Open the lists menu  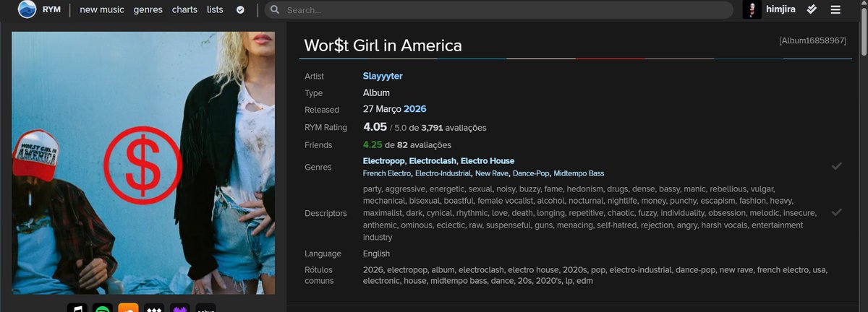215,10
